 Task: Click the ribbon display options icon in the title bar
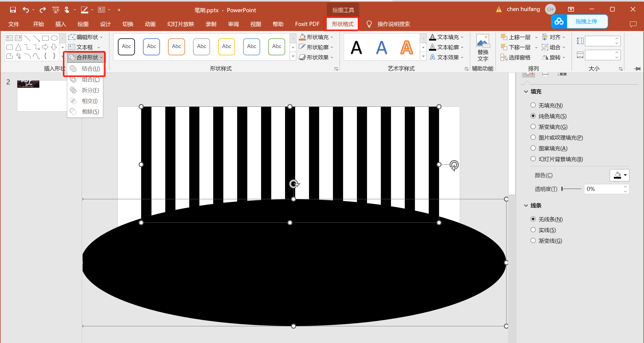coord(571,10)
